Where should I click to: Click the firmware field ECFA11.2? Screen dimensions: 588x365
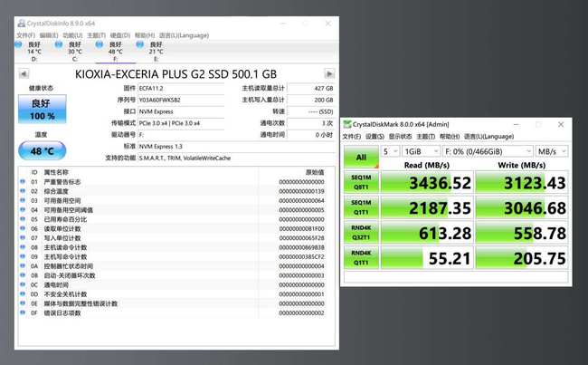[x=181, y=88]
